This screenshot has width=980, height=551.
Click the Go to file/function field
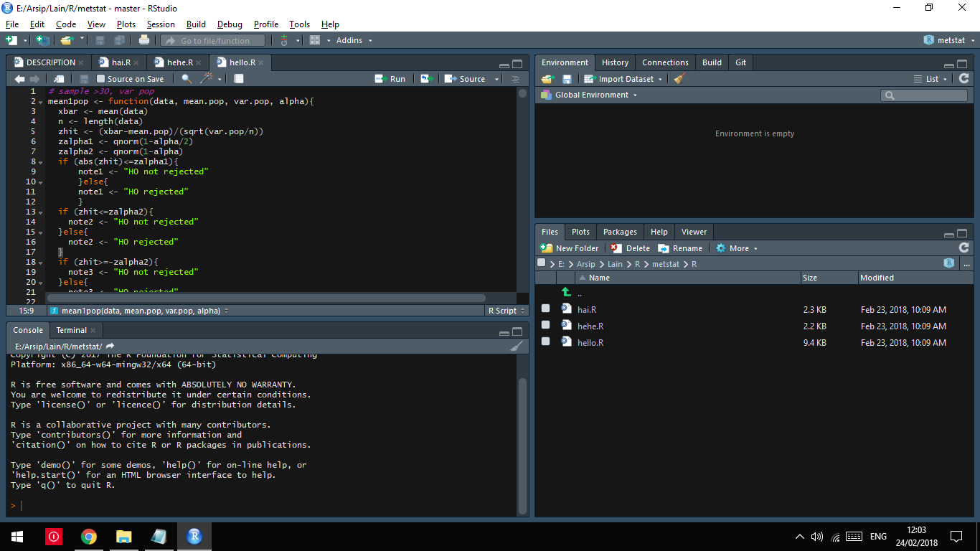pyautogui.click(x=212, y=40)
